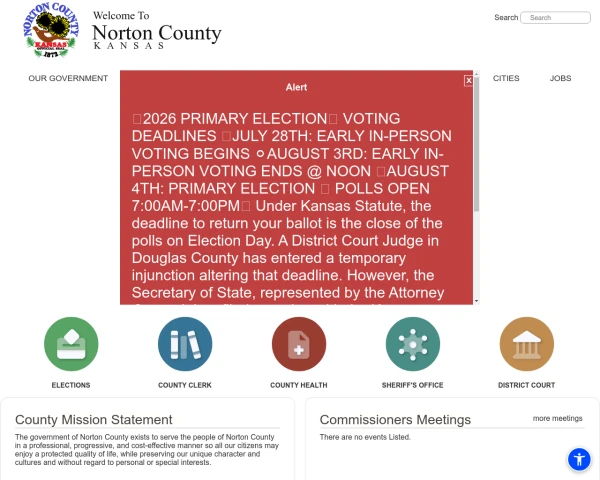
Task: Open the County Health document icon
Action: pos(299,344)
